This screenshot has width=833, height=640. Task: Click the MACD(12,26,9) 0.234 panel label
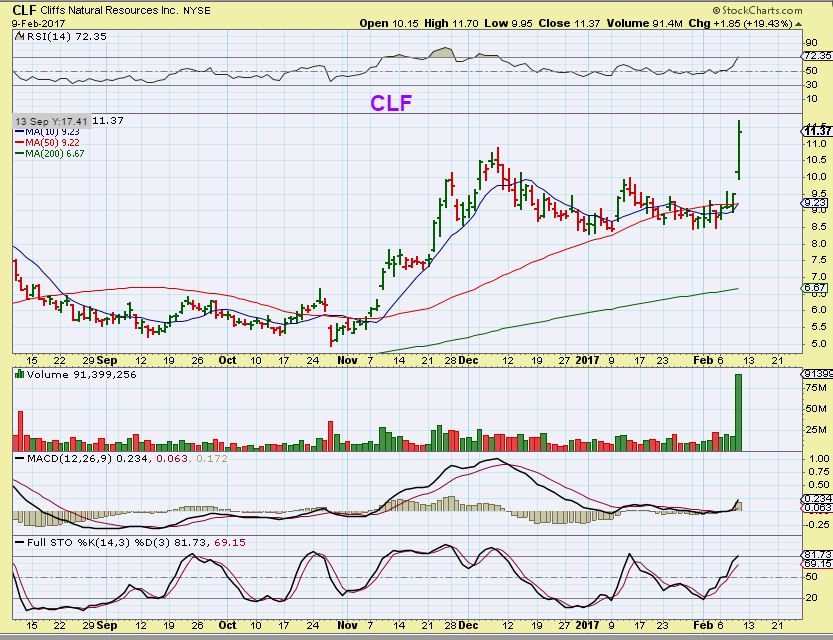(88, 458)
